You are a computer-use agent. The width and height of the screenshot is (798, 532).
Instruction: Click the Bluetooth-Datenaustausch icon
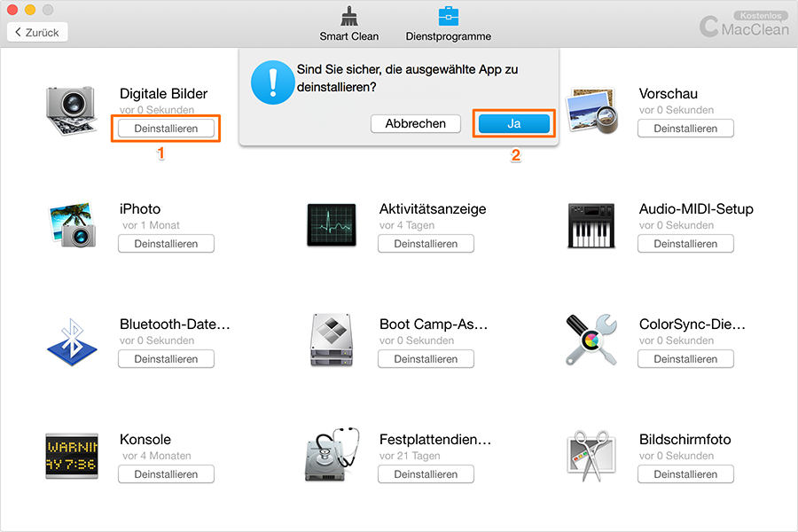72,342
